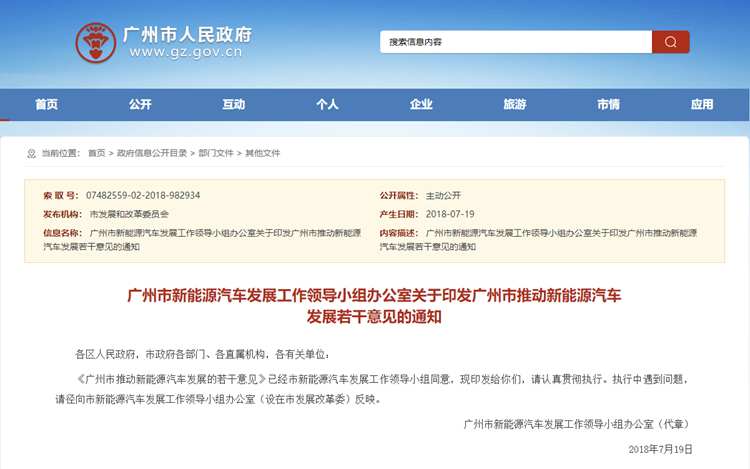The width and height of the screenshot is (750, 469).
Task: Click the 市发展和改革委员会 publisher value
Action: coord(129,214)
